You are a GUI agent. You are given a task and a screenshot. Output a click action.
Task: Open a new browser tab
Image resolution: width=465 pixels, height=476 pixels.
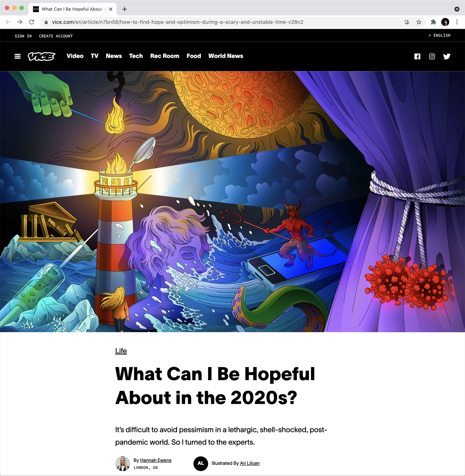pos(125,9)
